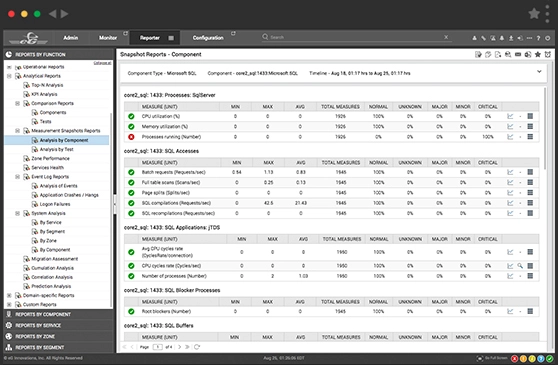Click the critical red X status for Processes running
The width and height of the screenshot is (558, 365).
(x=131, y=137)
